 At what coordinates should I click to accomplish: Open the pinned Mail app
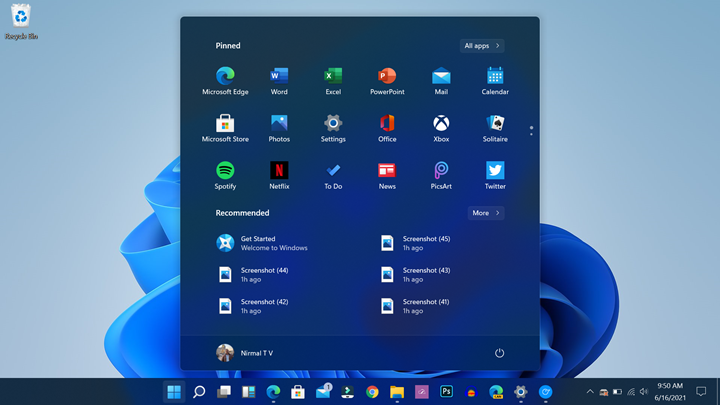pos(441,81)
